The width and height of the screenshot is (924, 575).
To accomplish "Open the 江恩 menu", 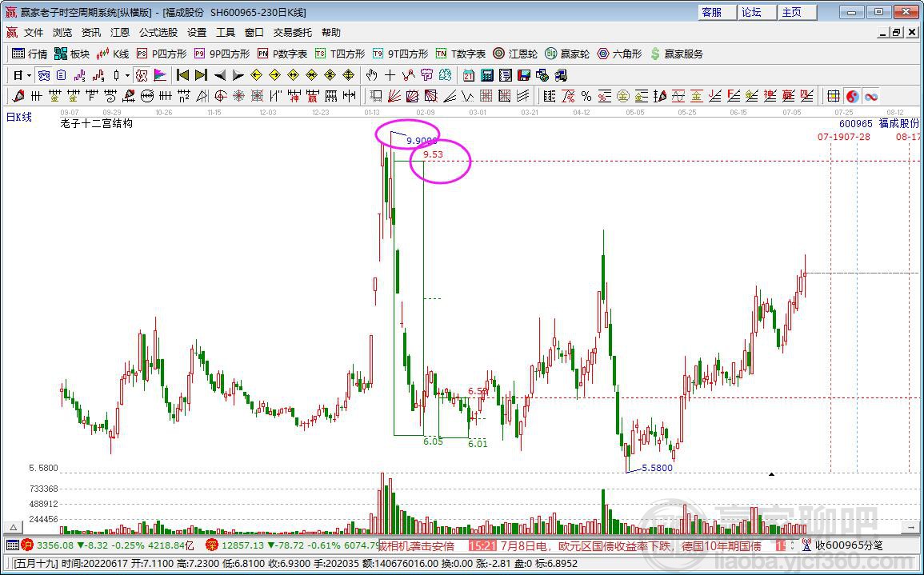I will click(120, 33).
